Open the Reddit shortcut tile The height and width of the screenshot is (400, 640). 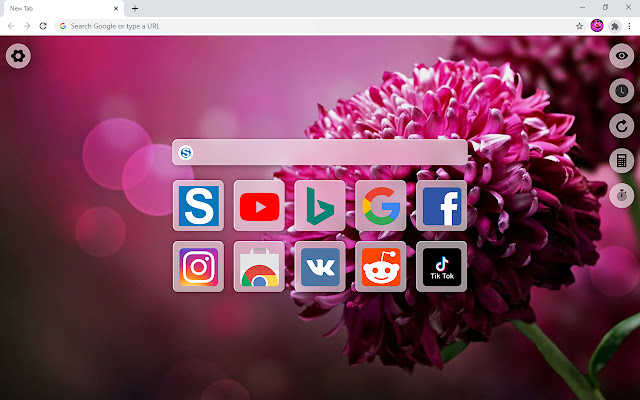[x=381, y=267]
